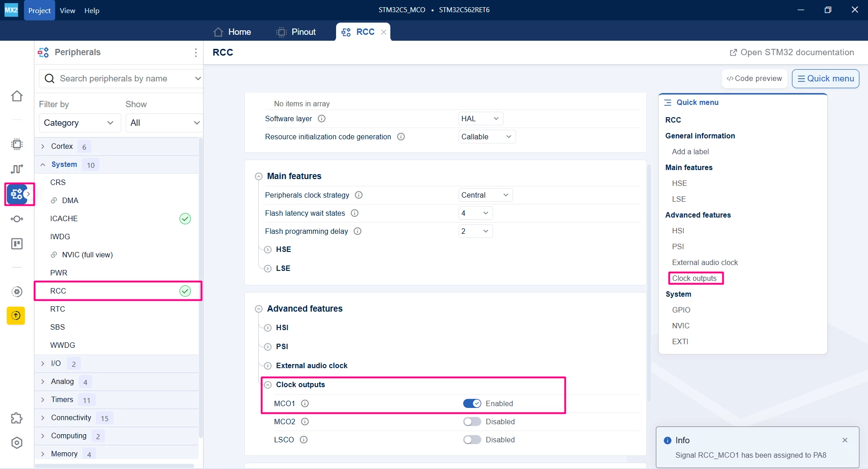Image resolution: width=868 pixels, height=469 pixels.
Task: Click the info icon next to MCO1
Action: point(305,403)
